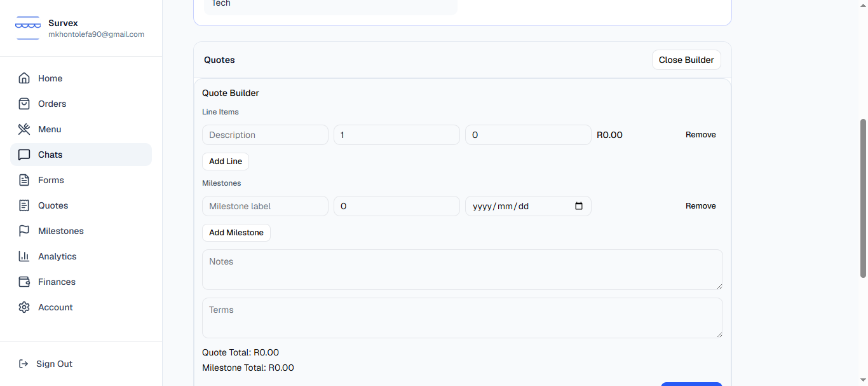Click the Menu utensils icon
868x386 pixels.
[x=24, y=129]
